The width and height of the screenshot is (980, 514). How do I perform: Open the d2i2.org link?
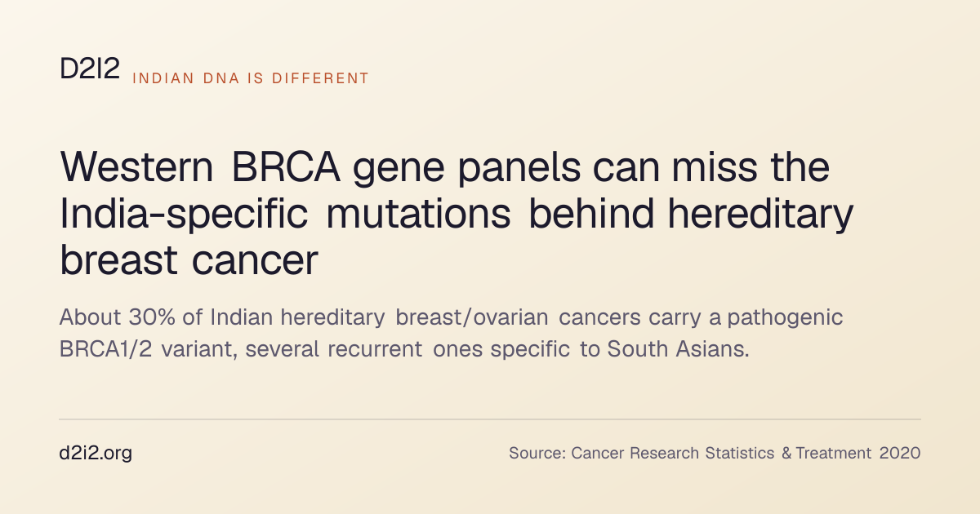pyautogui.click(x=96, y=453)
